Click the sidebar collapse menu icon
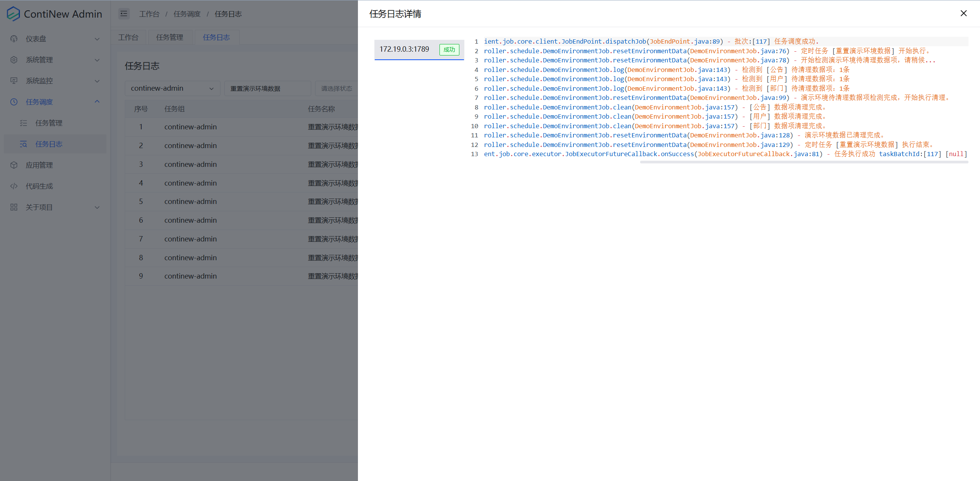Viewport: 980px width, 481px height. coord(124,14)
